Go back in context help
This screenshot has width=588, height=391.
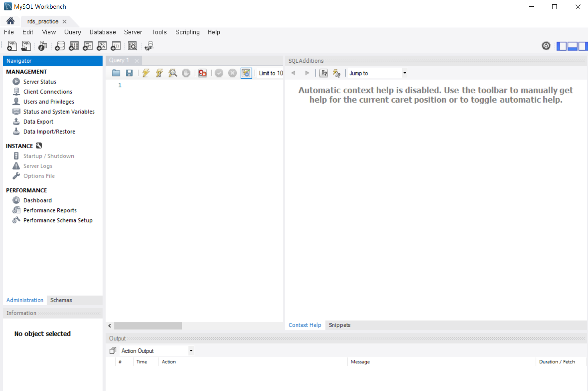click(x=293, y=73)
